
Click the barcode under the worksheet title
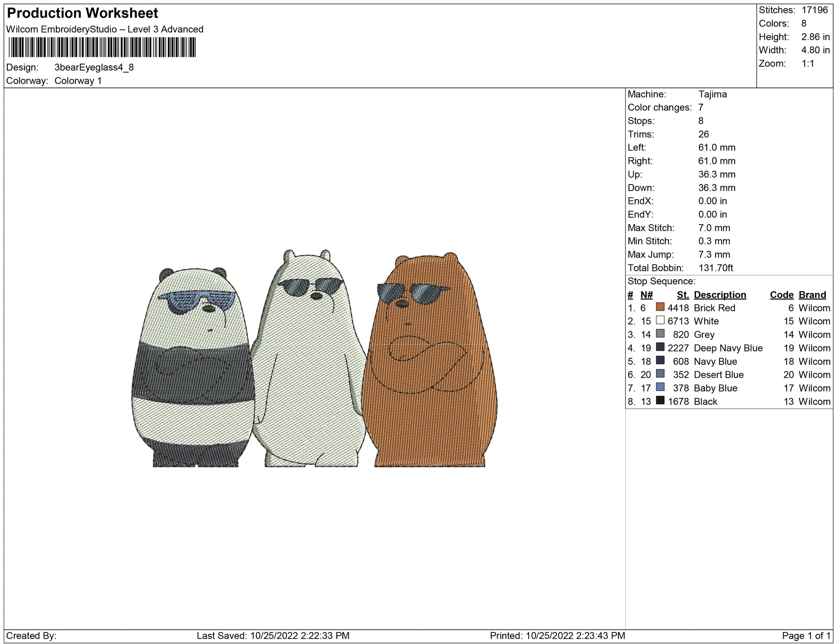coord(102,47)
